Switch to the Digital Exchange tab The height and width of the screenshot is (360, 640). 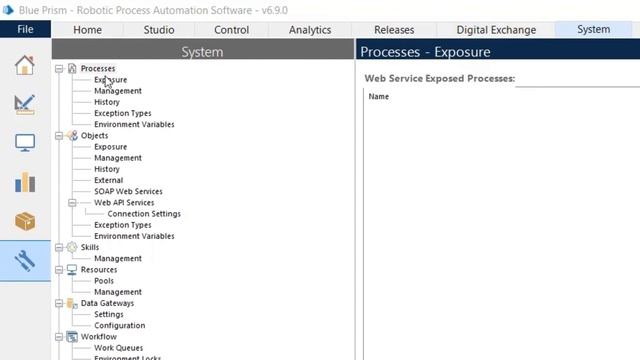(496, 30)
